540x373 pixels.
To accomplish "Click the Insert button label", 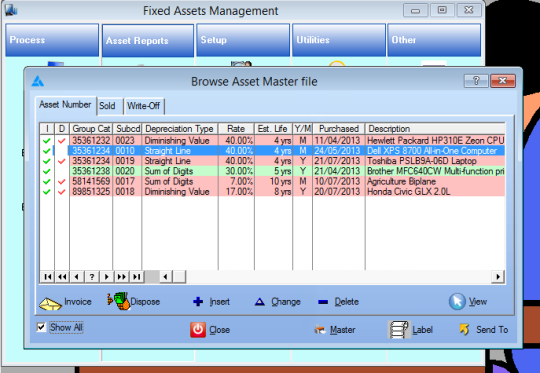I will pos(219,302).
